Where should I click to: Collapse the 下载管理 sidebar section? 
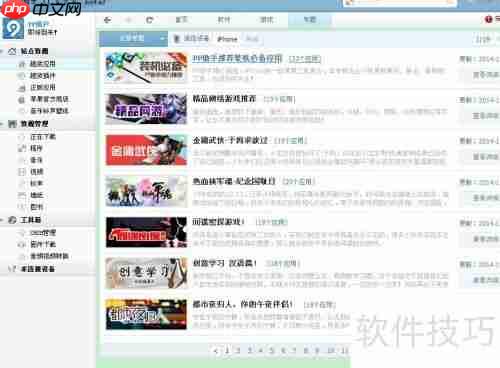[x=2, y=124]
